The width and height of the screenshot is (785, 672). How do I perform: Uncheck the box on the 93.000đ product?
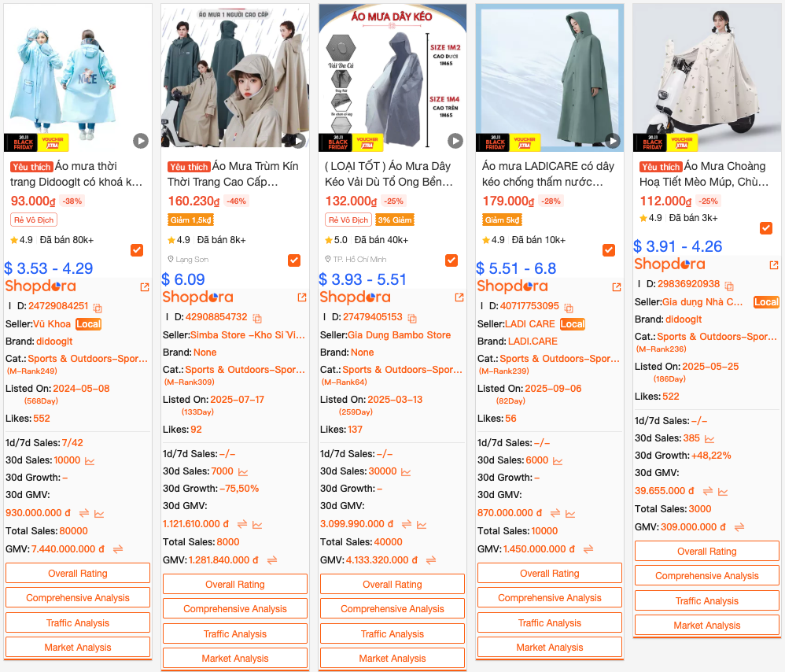[137, 250]
